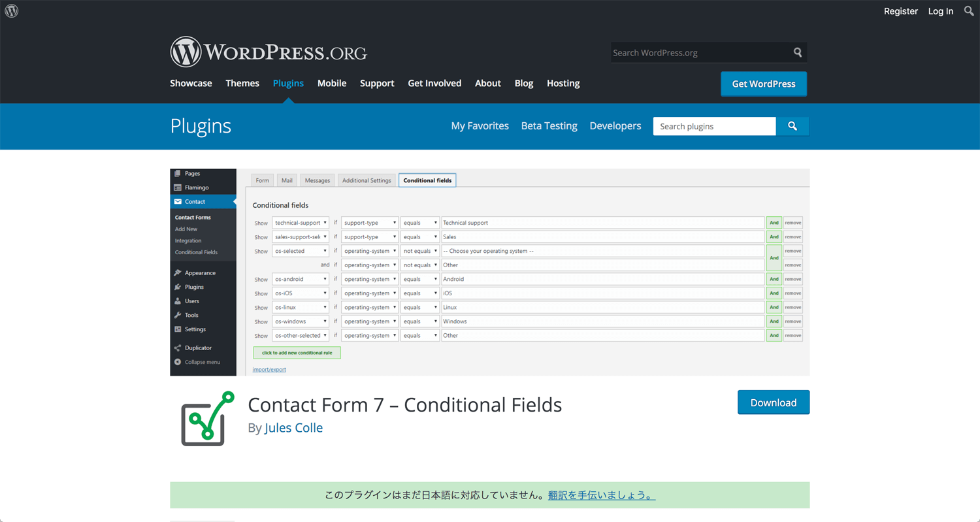This screenshot has width=980, height=522.
Task: Open the os-other-selected group dropdown
Action: tap(301, 335)
